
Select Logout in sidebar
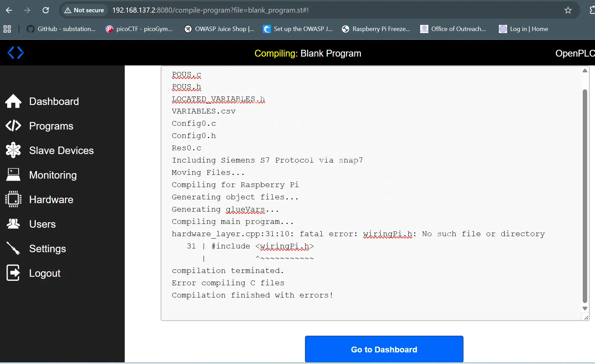(45, 273)
